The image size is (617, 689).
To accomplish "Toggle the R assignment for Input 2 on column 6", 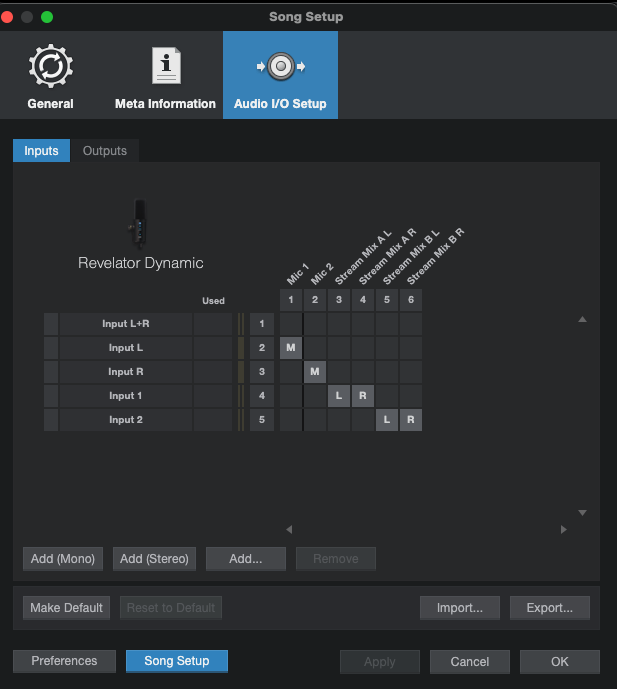I will coord(411,420).
